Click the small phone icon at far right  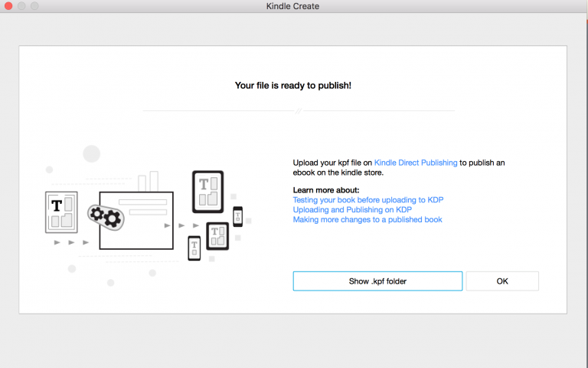pyautogui.click(x=237, y=216)
